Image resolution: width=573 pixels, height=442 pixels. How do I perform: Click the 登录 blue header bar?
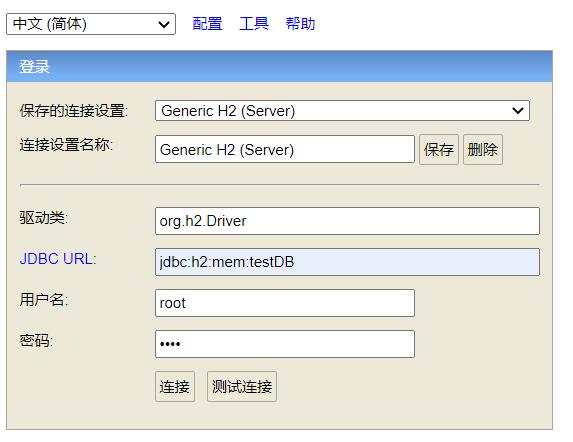point(279,66)
